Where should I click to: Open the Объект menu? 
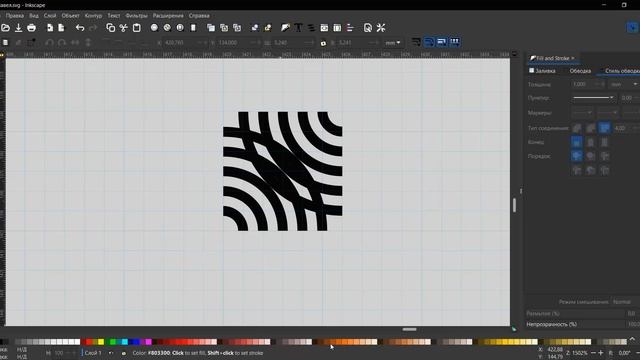(70, 16)
